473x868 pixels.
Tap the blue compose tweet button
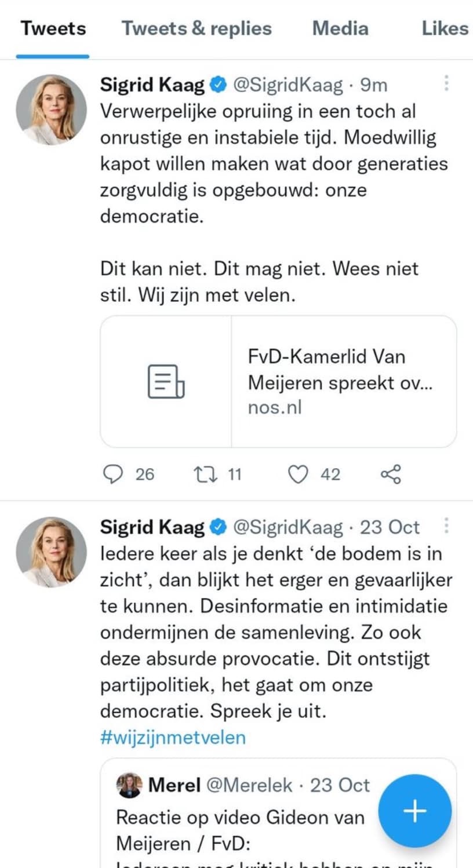414,811
